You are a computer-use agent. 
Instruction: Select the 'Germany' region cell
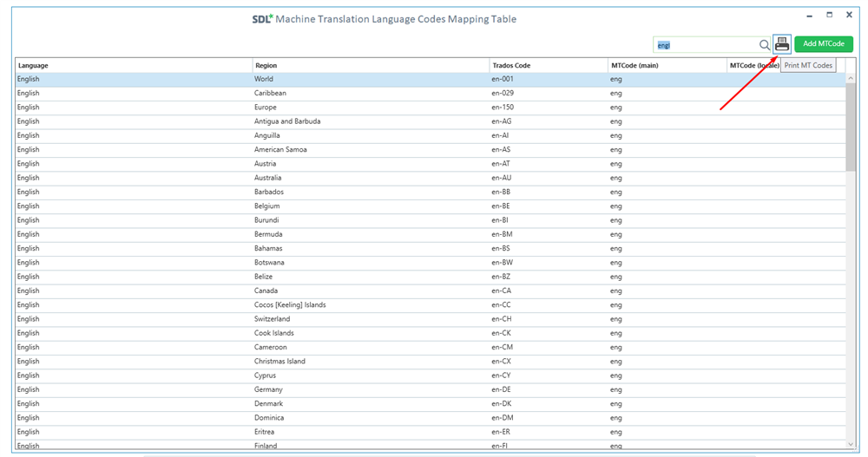click(371, 389)
